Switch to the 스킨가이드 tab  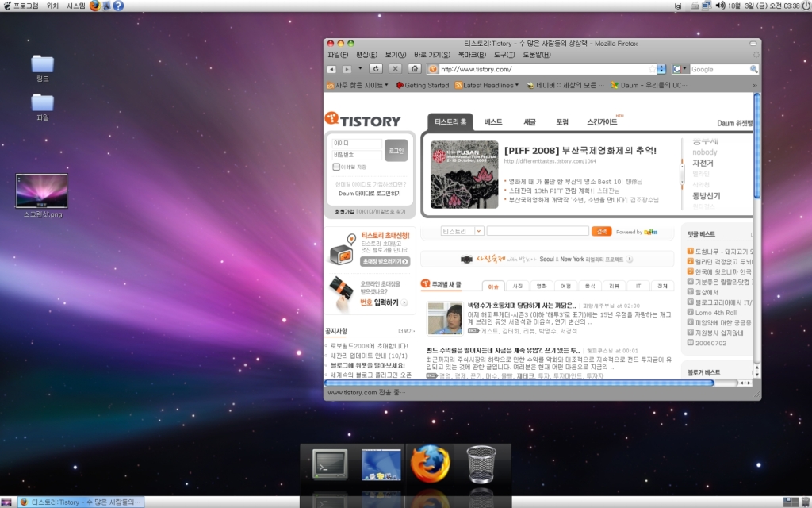602,121
